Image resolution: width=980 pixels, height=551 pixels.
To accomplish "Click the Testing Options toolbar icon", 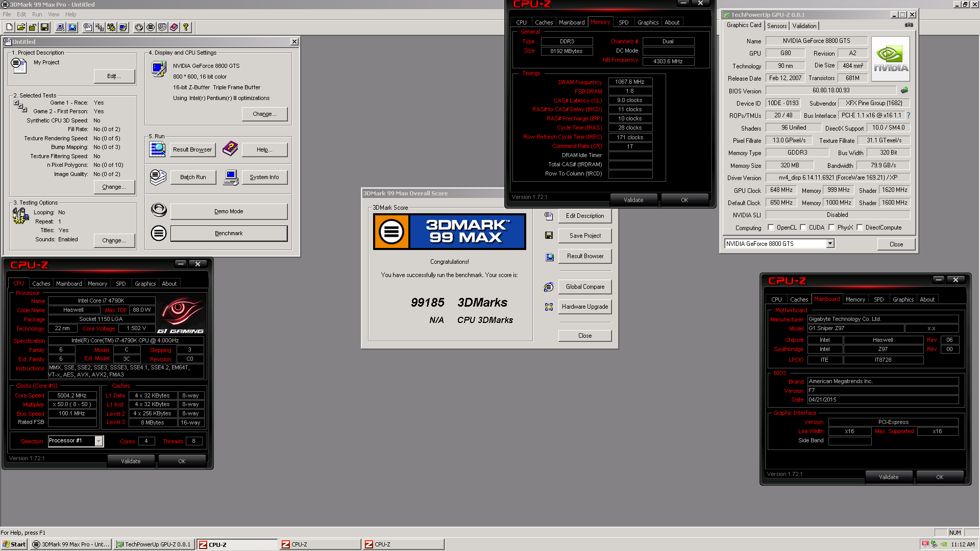I will click(x=111, y=28).
